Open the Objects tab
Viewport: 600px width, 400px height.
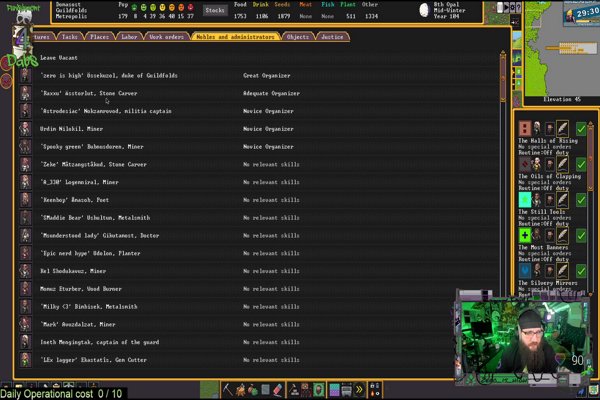pos(298,37)
